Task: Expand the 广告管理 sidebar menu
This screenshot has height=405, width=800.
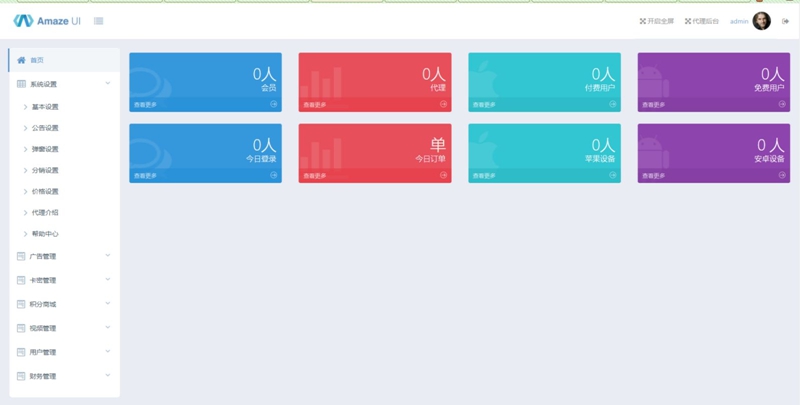Action: click(x=64, y=256)
